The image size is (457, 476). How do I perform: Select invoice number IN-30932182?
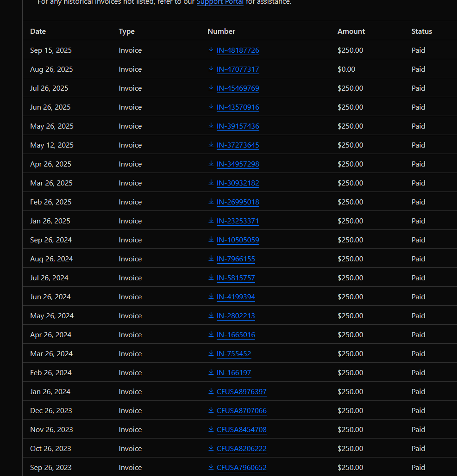point(238,183)
